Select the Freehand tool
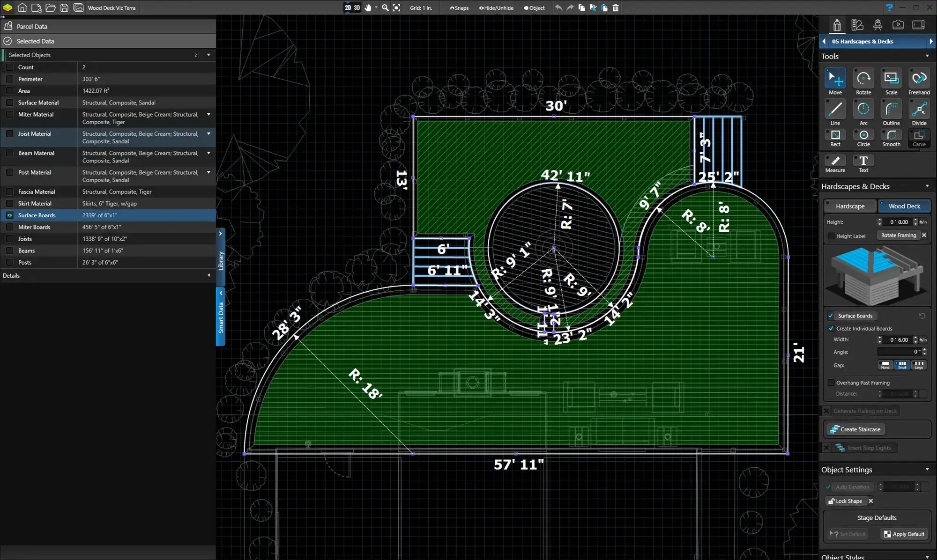Image resolution: width=937 pixels, height=560 pixels. tap(919, 81)
